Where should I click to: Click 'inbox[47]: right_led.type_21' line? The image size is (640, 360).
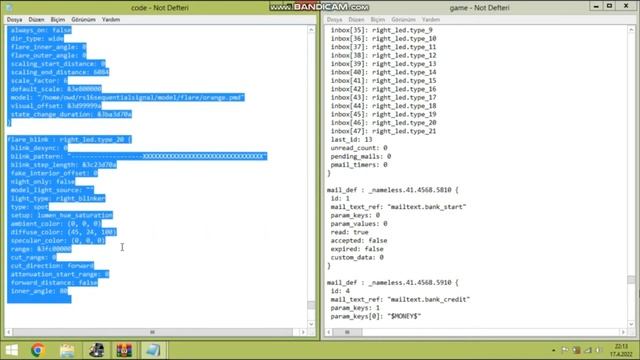point(383,131)
